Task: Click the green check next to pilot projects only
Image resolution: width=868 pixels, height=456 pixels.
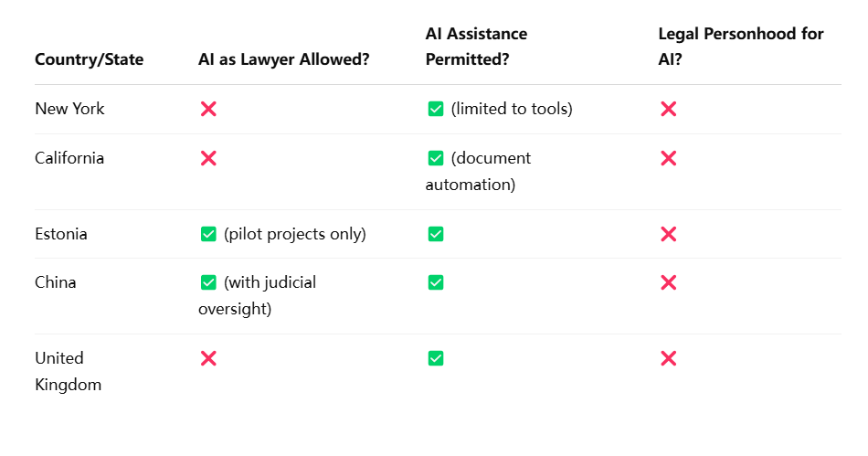Action: [x=208, y=234]
